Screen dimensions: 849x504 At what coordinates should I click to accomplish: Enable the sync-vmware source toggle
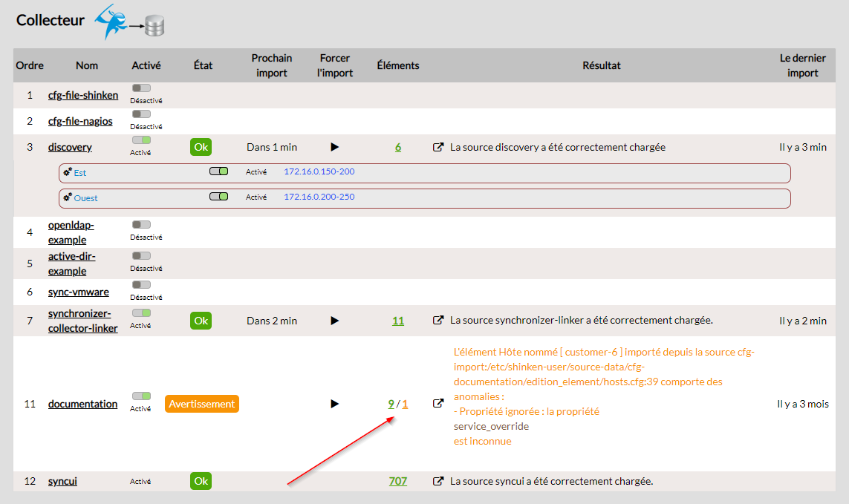click(x=141, y=284)
